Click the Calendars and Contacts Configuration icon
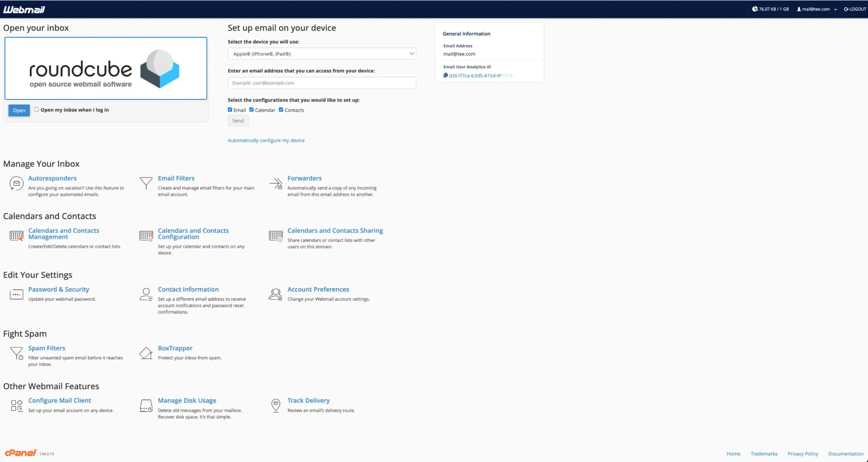The height and width of the screenshot is (462, 868). [146, 235]
